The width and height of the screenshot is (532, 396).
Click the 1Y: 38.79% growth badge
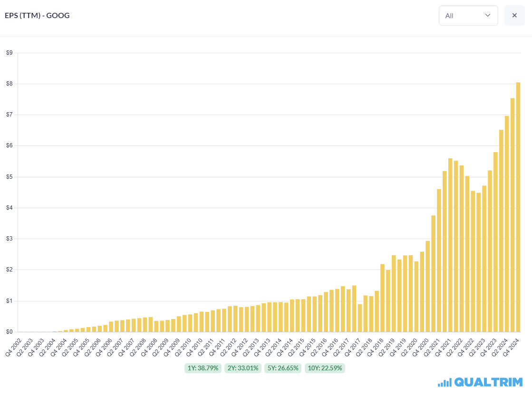[x=203, y=368]
